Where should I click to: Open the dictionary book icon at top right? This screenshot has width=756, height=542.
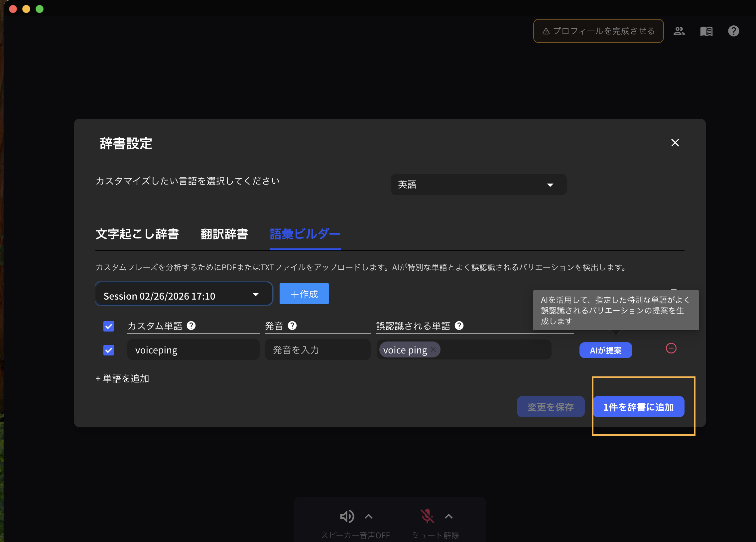coord(706,31)
